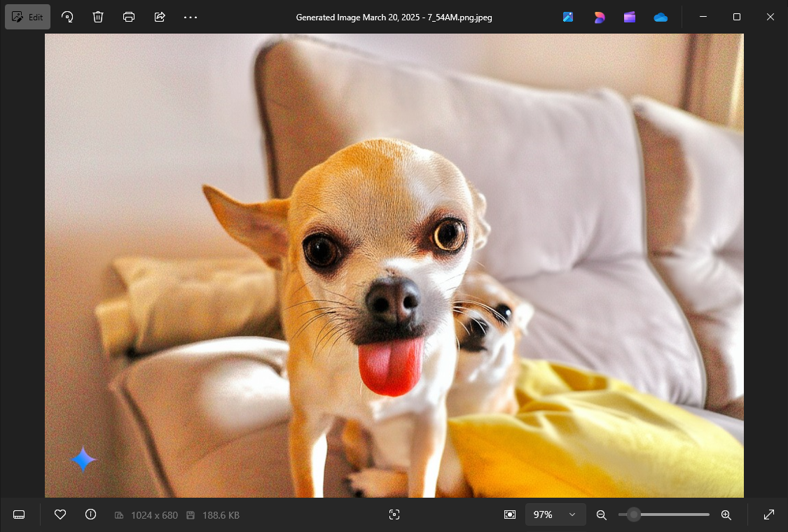The height and width of the screenshot is (532, 788).
Task: Launch the Microsoft Designer icon
Action: point(599,17)
